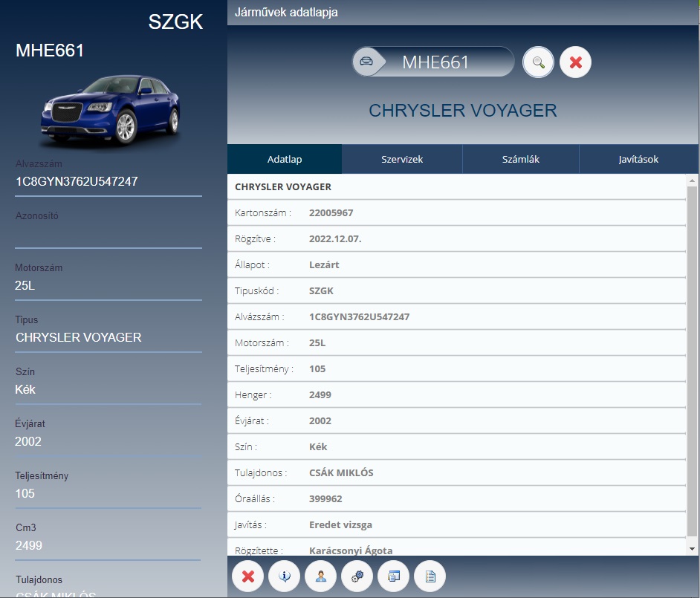Open the owner person icon in bottom toolbar
Viewport: 700px width, 598px height.
pos(320,576)
